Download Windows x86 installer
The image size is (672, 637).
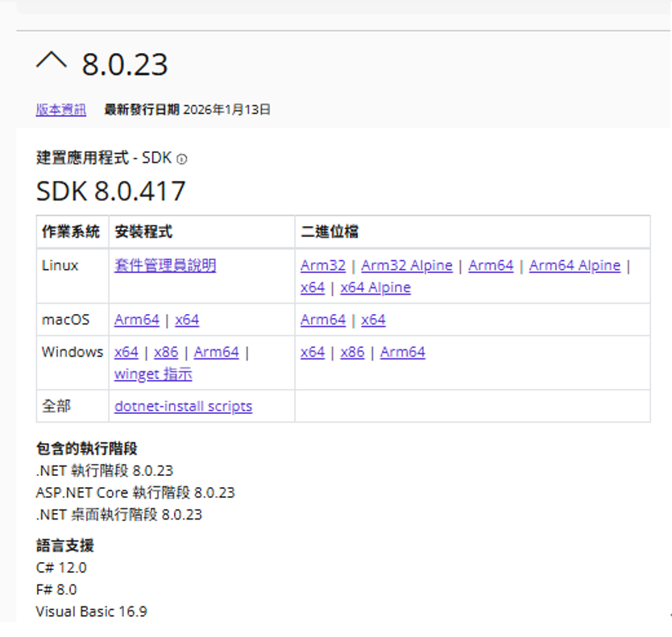click(166, 352)
